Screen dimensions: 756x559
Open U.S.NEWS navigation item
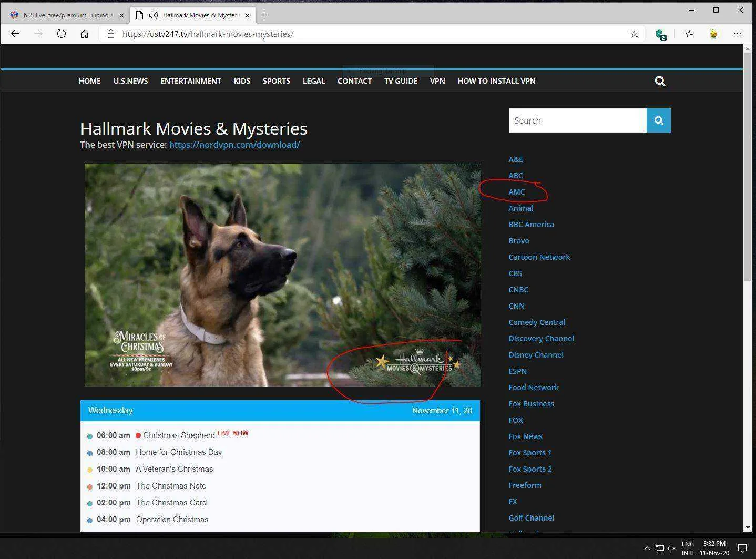tap(130, 81)
